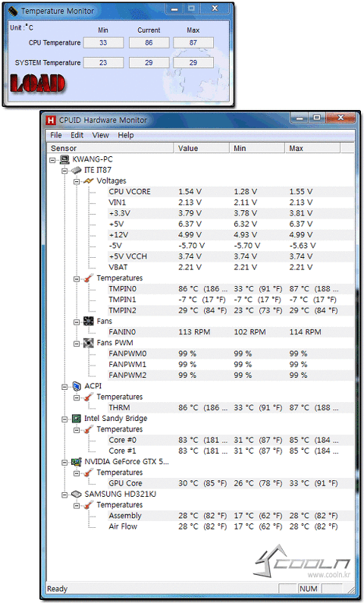
Task: Select the NVIDIA GeForce GTX graphics card icon
Action: pyautogui.click(x=77, y=461)
